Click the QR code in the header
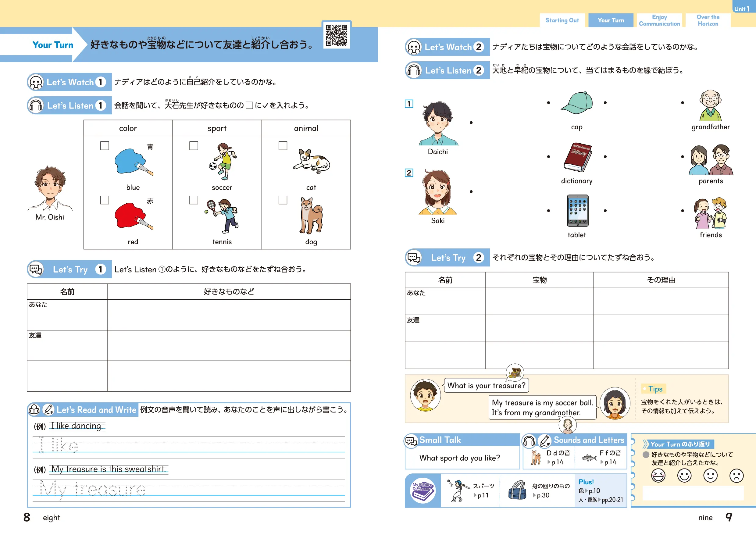This screenshot has width=756, height=535. click(x=336, y=35)
